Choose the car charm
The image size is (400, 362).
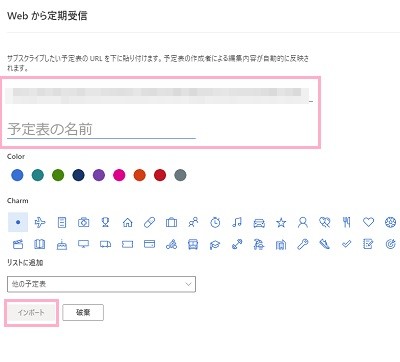pyautogui.click(x=259, y=222)
